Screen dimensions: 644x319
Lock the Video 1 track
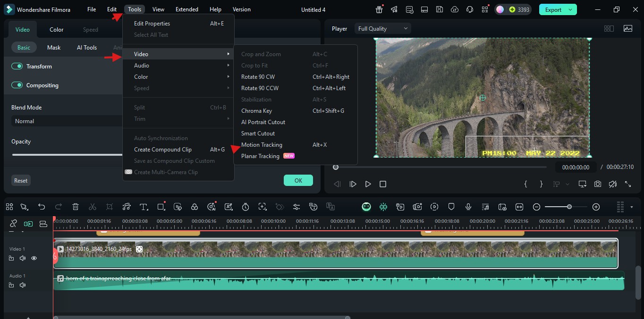coord(11,259)
